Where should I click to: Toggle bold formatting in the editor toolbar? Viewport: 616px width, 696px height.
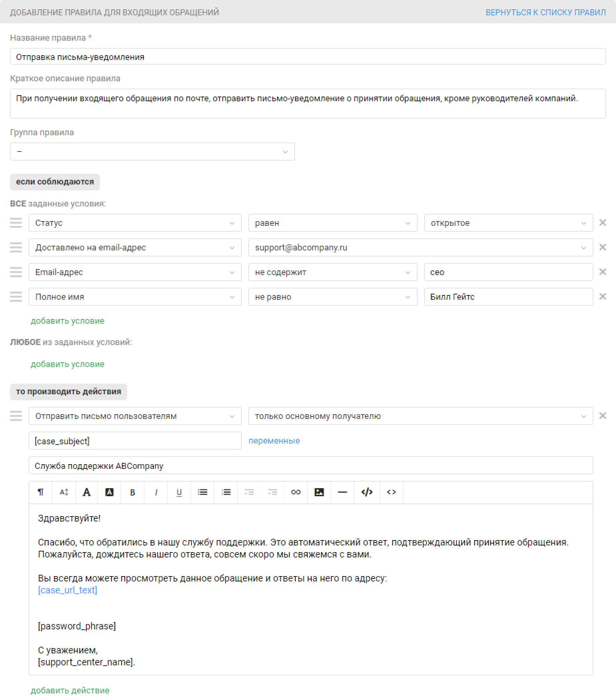[x=133, y=493]
